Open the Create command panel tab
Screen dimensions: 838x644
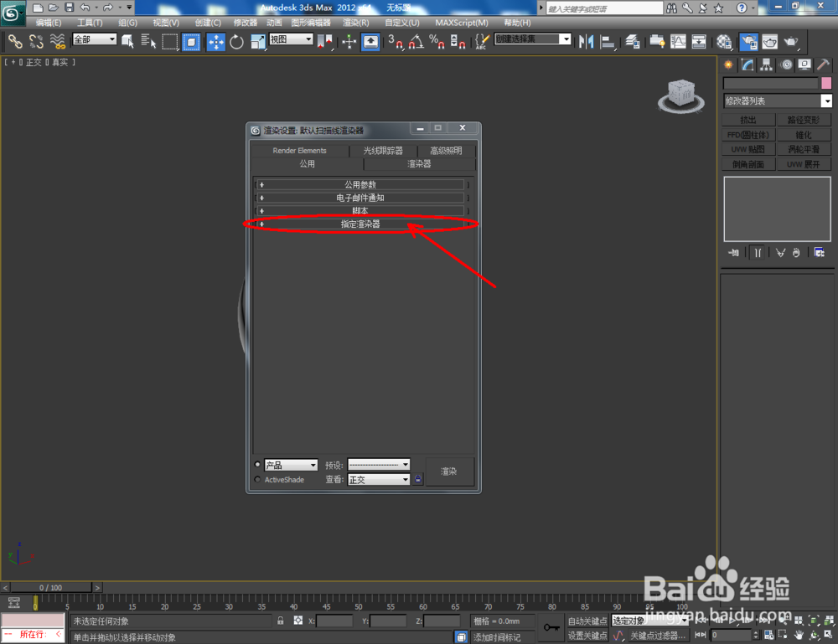pos(728,65)
